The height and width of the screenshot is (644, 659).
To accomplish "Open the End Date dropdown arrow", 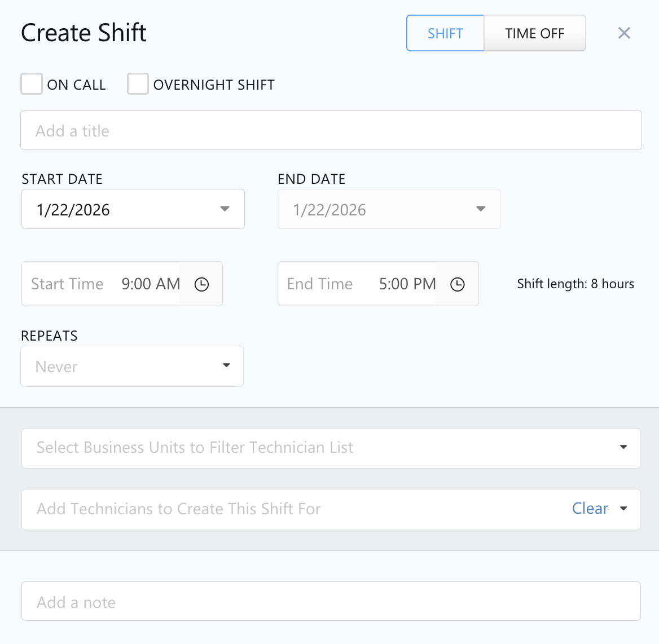I will point(481,209).
